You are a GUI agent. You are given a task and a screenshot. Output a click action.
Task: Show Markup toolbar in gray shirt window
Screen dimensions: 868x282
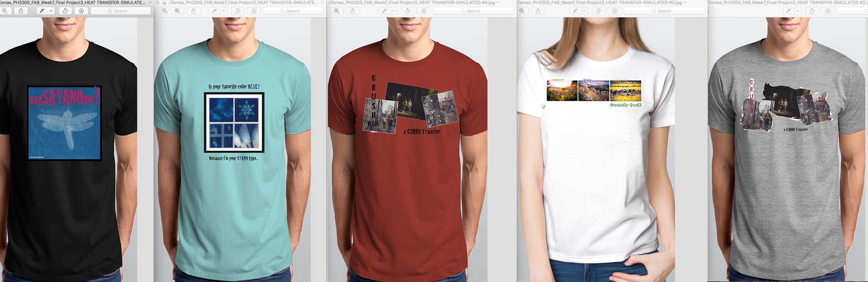coord(828,11)
